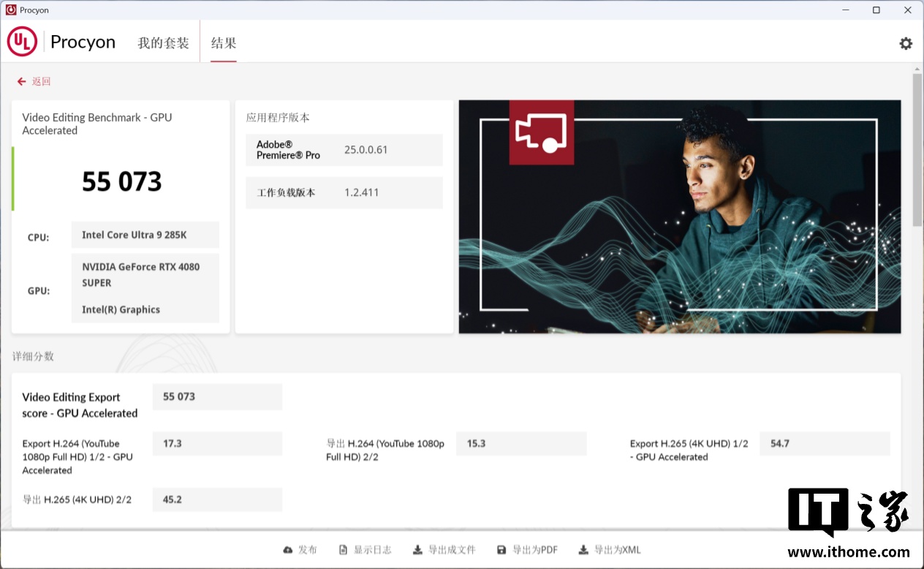Click the red presentation icon on the banner
Image resolution: width=924 pixels, height=569 pixels.
(x=541, y=132)
